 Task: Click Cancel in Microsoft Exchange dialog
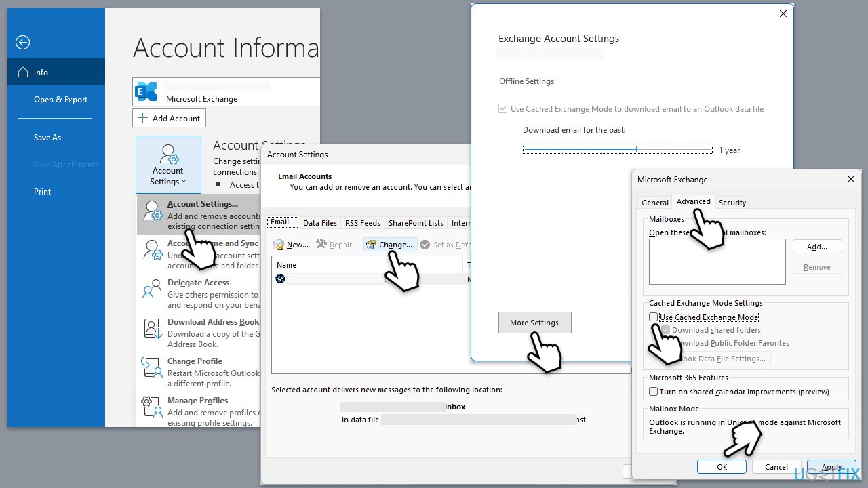pyautogui.click(x=776, y=467)
